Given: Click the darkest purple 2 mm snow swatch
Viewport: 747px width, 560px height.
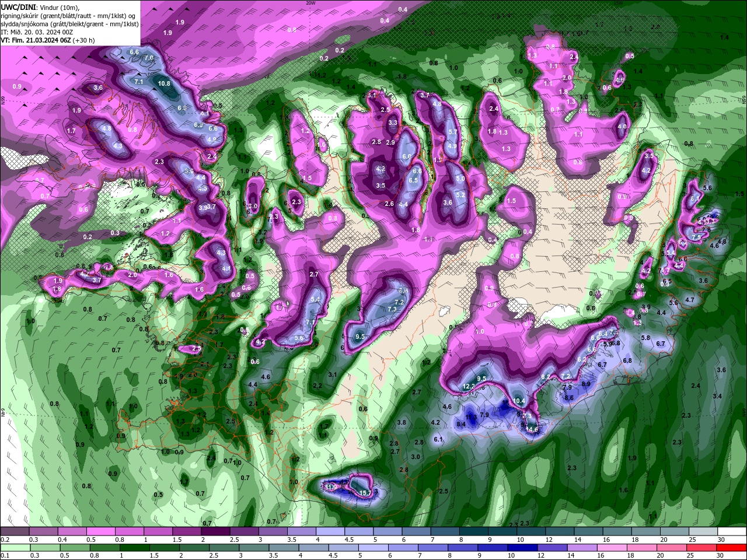Looking at the screenshot, I should pos(216,531).
